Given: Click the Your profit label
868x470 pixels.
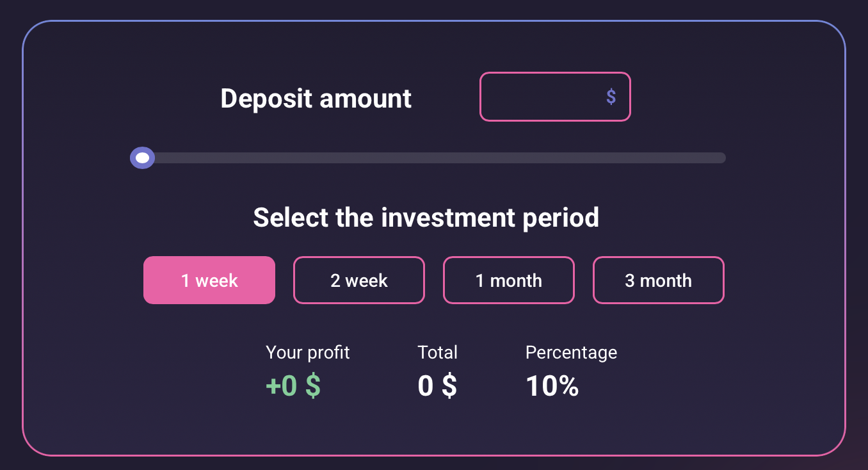Looking at the screenshot, I should 307,352.
